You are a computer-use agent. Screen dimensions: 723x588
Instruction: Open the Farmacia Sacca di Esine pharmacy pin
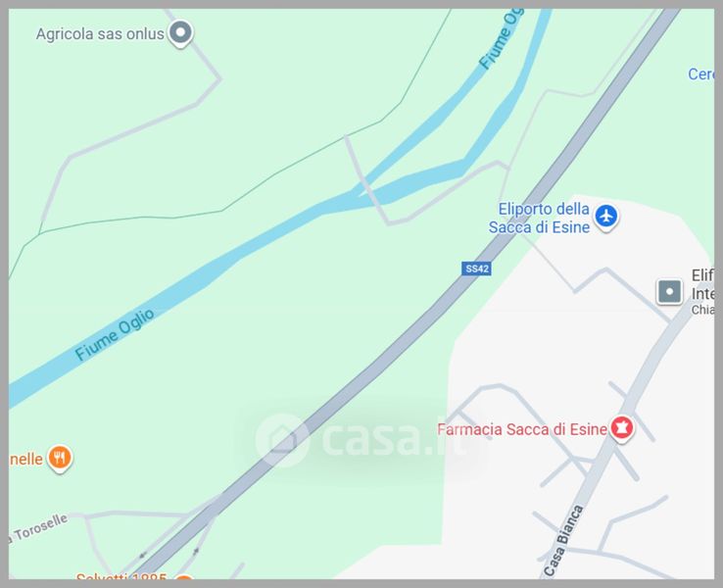621,428
